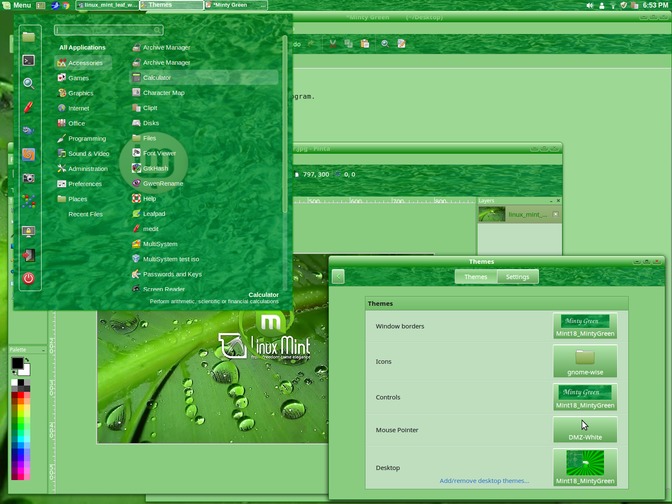Switch to Settings tab in Themes window

517,277
